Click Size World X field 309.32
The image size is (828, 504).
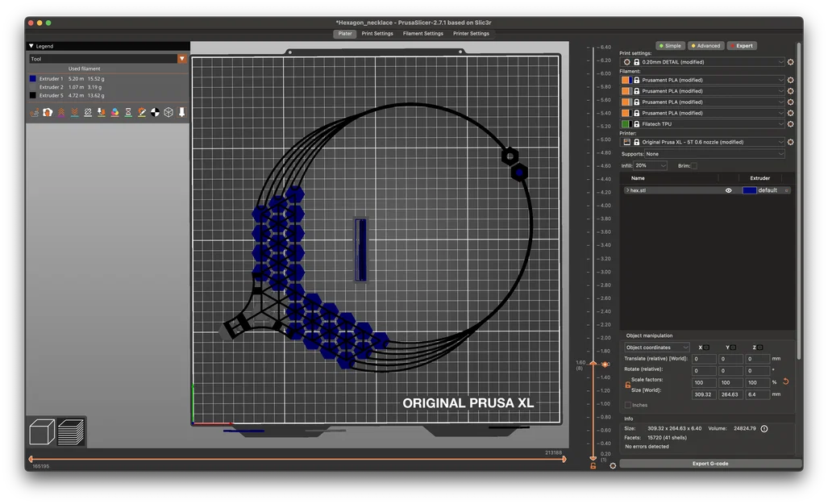click(x=704, y=394)
